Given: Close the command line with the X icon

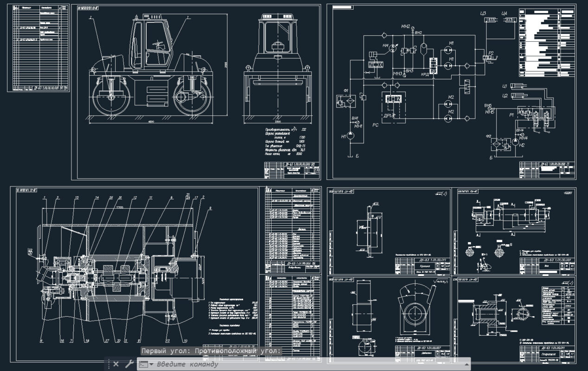Looking at the screenshot, I should [116, 364].
